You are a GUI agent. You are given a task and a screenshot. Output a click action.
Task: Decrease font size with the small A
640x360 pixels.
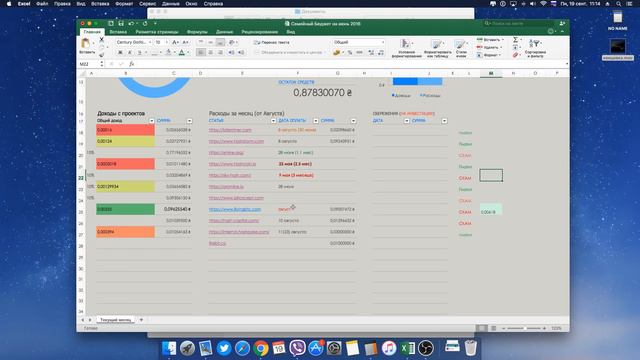click(185, 42)
